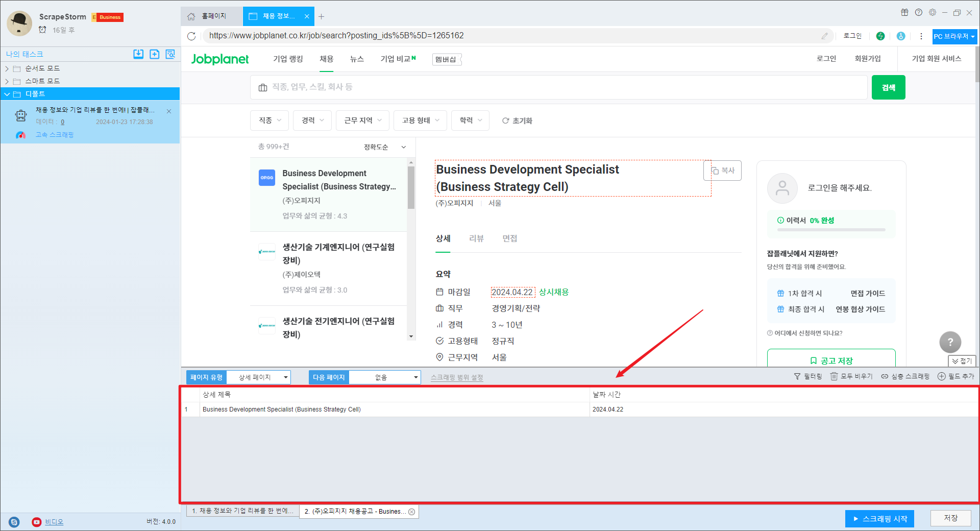Click the green 검색 button
This screenshot has height=531, width=980.
[x=889, y=87]
